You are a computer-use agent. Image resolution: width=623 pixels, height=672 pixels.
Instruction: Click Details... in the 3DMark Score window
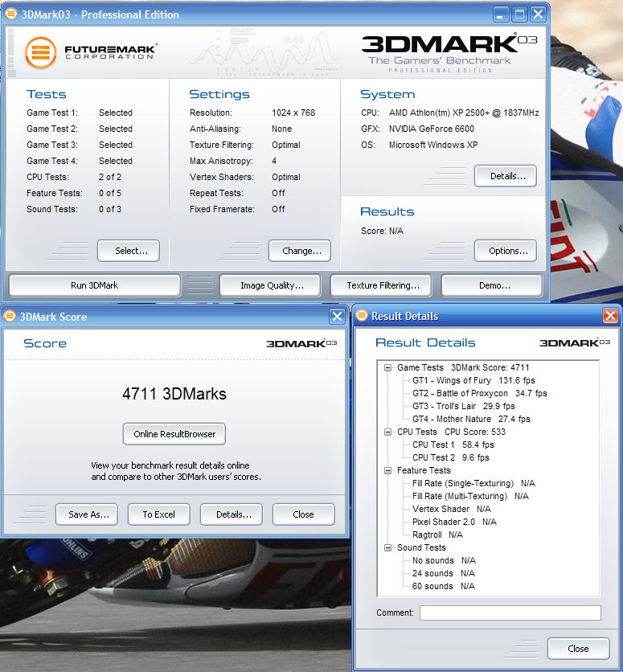[232, 514]
